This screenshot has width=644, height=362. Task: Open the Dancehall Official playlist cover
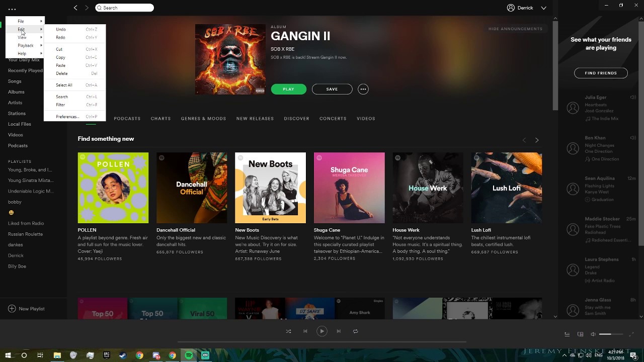[x=192, y=188]
